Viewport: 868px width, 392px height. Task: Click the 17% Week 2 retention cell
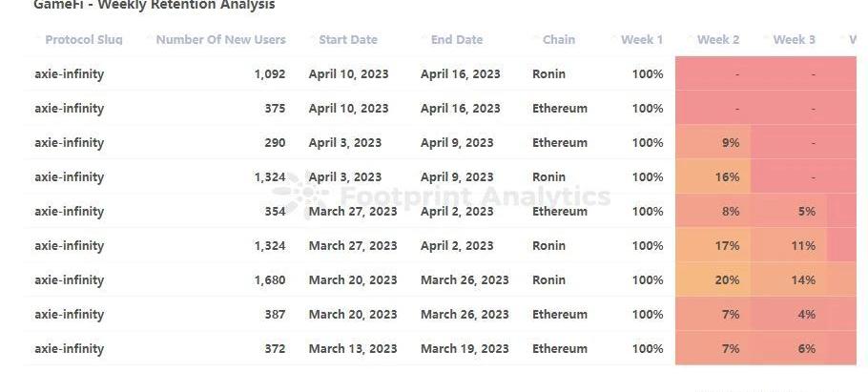[713, 245]
